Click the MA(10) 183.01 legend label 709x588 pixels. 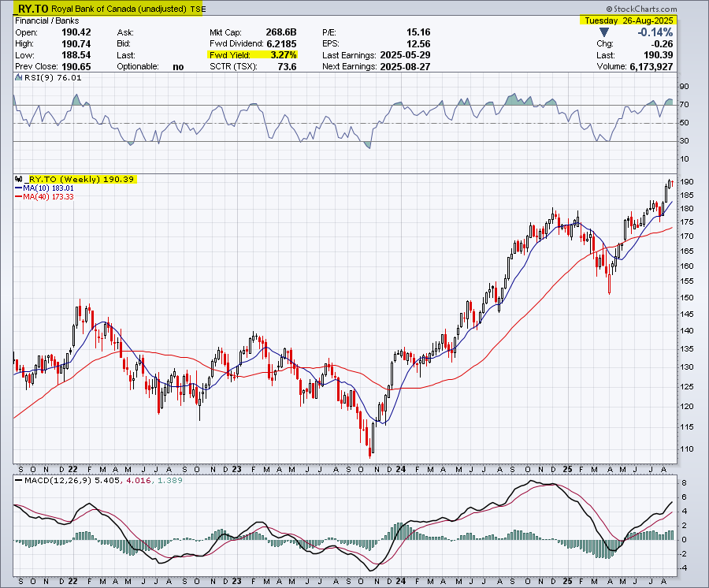coord(48,188)
